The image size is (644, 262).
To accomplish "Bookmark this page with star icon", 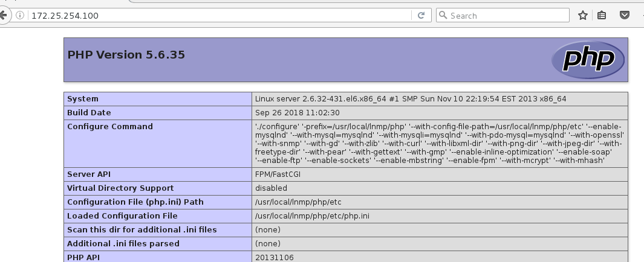I will (x=582, y=16).
